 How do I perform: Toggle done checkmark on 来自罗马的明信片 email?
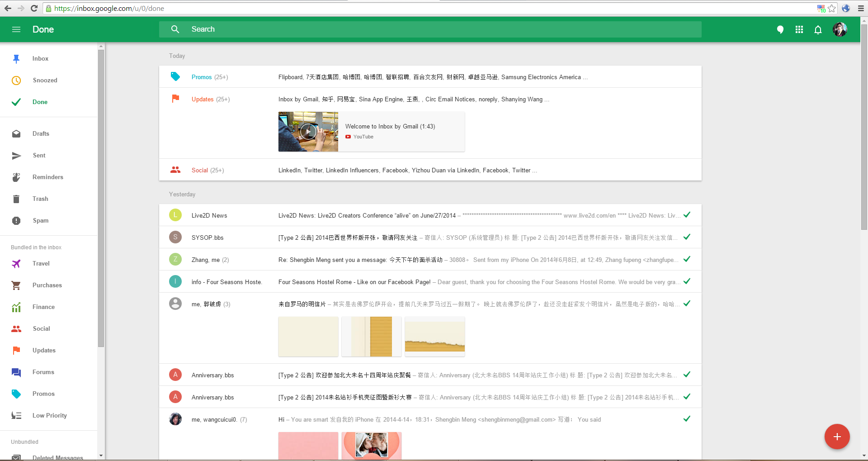[687, 304]
